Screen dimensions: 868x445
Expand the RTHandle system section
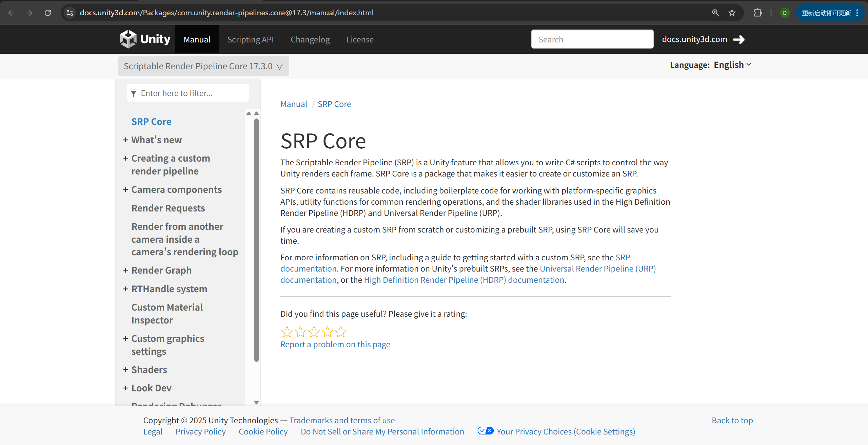point(125,289)
